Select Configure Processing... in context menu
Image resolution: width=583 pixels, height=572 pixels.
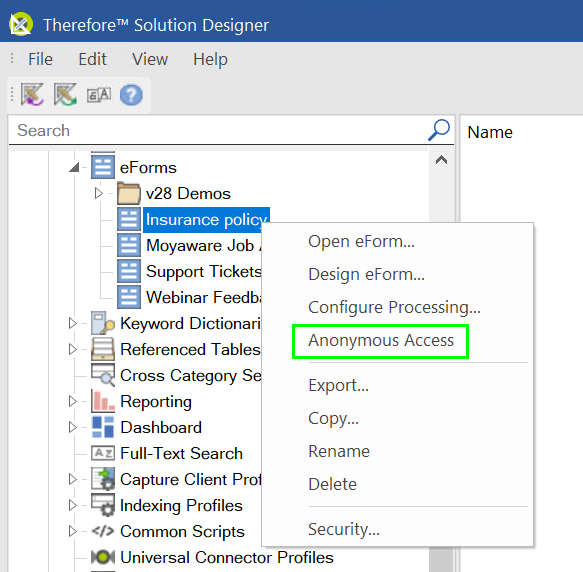(394, 307)
